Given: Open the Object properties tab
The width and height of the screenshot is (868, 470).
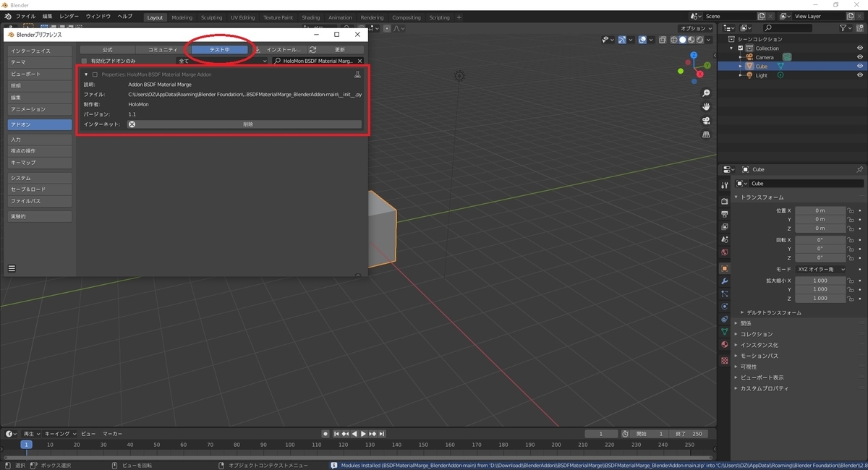Looking at the screenshot, I should click(724, 268).
